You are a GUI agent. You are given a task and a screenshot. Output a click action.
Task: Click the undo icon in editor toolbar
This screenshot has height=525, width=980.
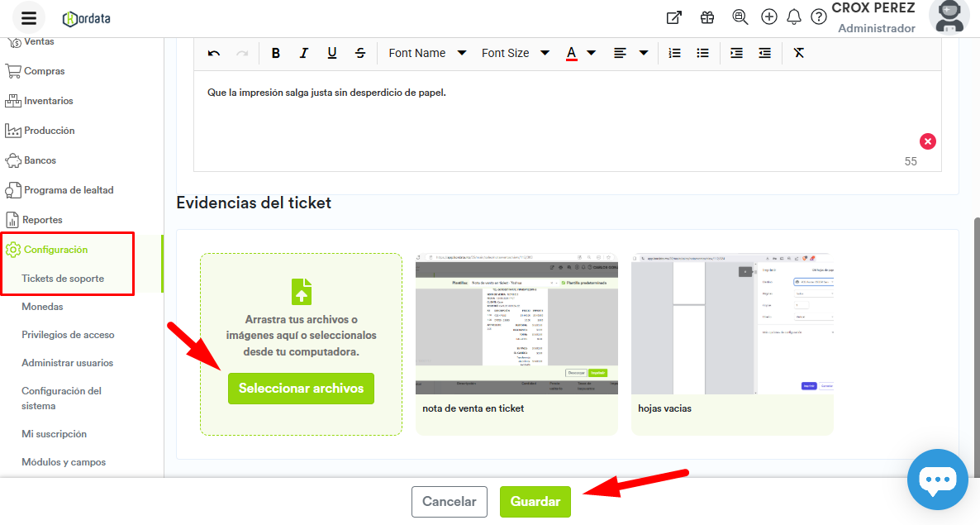(214, 53)
